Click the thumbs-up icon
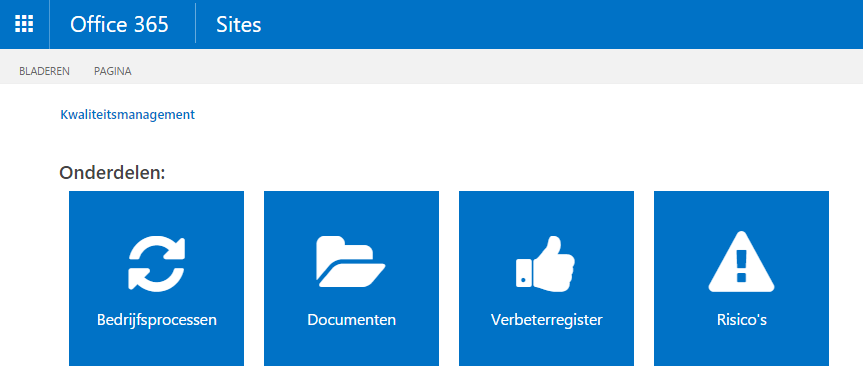The width and height of the screenshot is (863, 389). [x=545, y=262]
